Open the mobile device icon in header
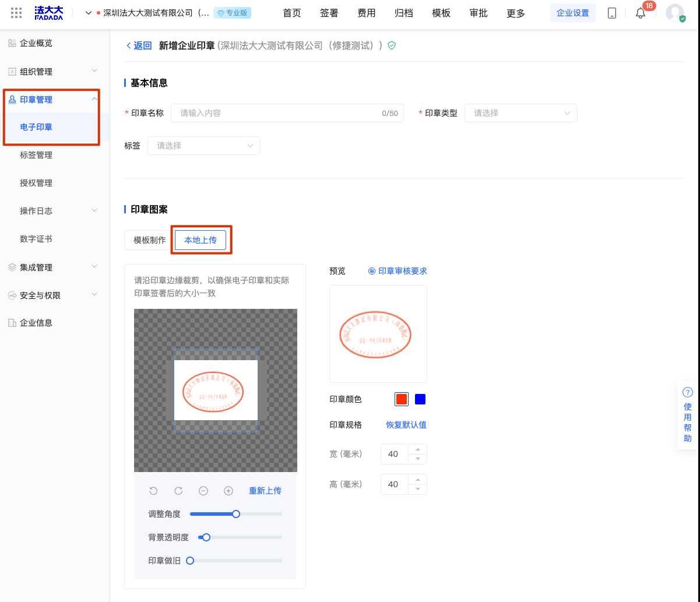Image resolution: width=700 pixels, height=602 pixels. (612, 13)
